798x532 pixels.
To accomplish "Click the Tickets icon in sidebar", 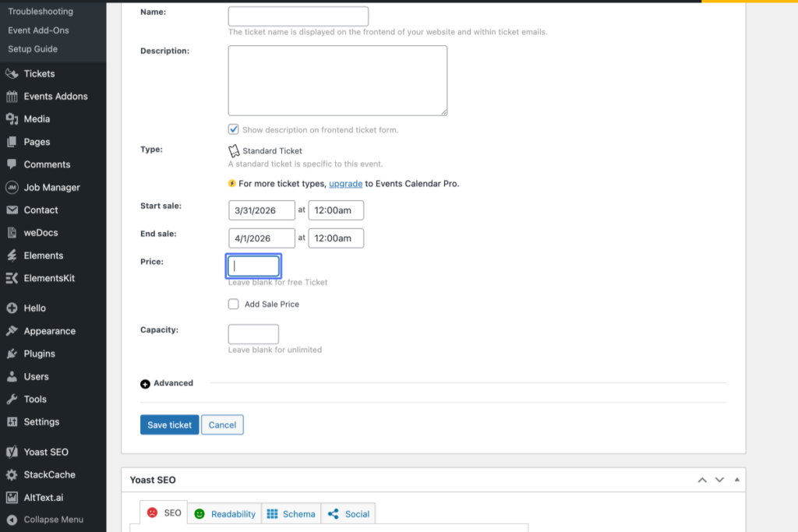I will (x=12, y=74).
